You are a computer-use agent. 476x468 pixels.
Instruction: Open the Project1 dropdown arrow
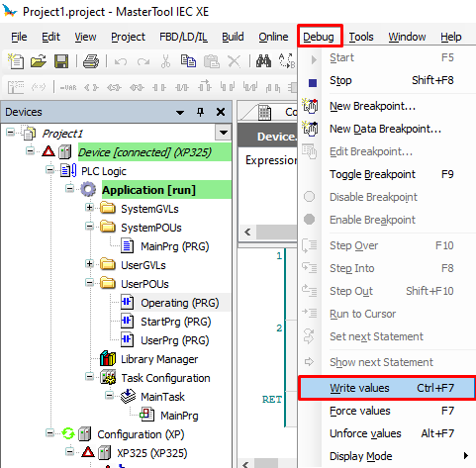coord(224,133)
